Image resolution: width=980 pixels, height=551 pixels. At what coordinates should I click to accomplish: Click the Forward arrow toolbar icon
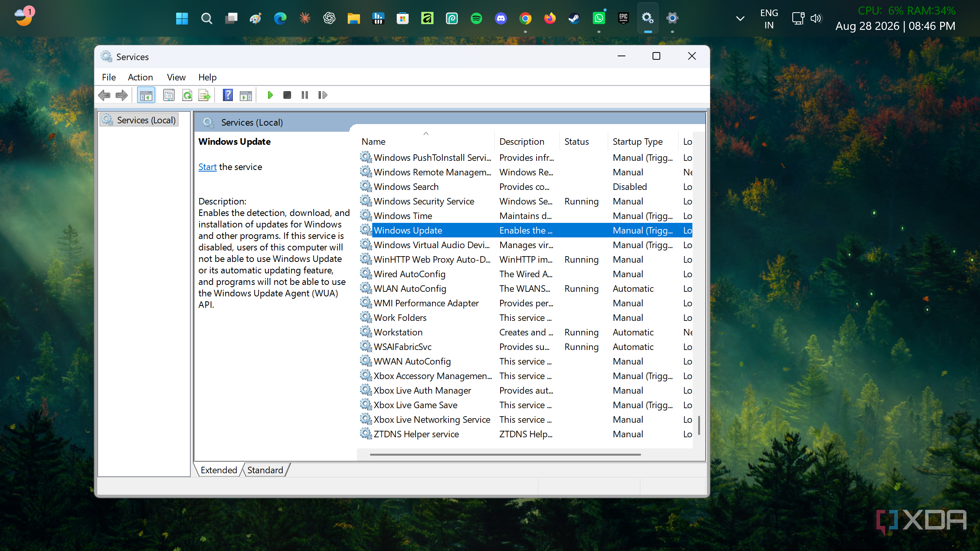click(x=122, y=95)
